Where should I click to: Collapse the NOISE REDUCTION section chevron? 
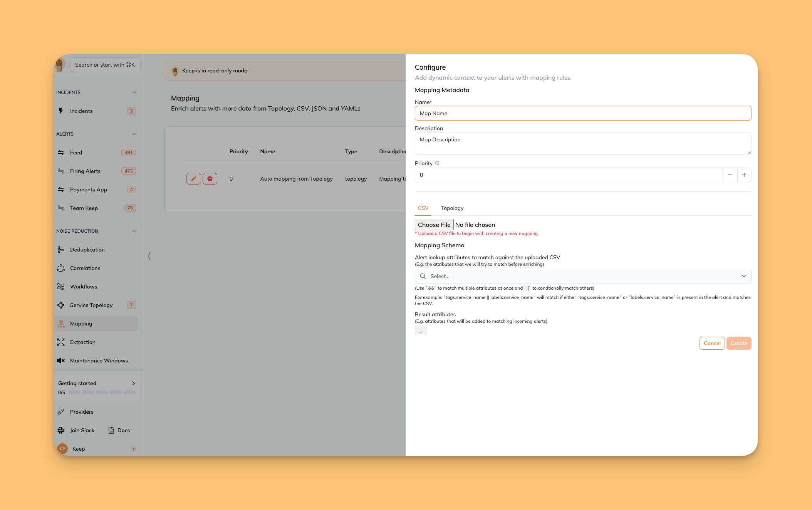tap(134, 231)
